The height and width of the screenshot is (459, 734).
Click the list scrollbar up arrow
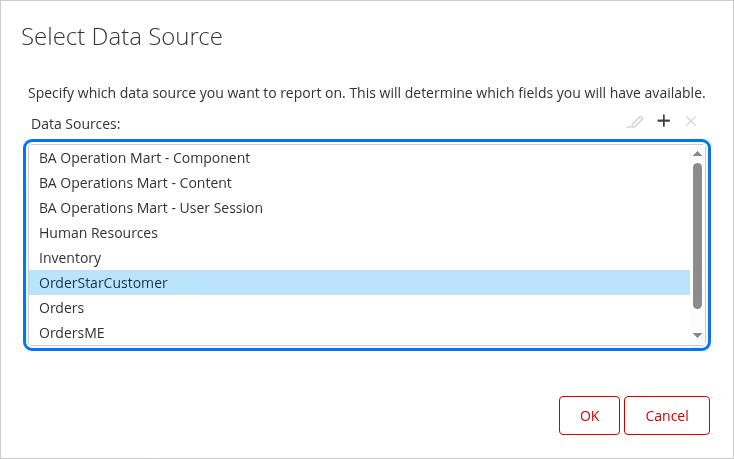pyautogui.click(x=697, y=154)
